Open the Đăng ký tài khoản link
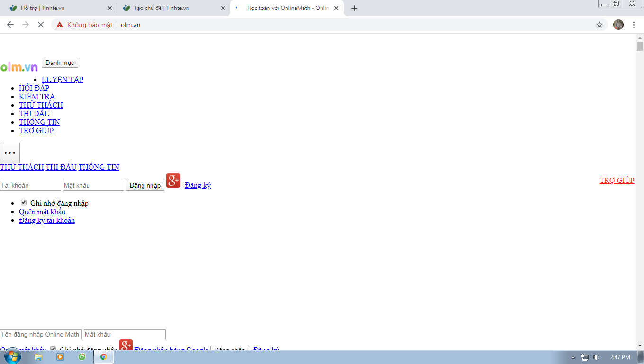644x364 pixels. (47, 220)
